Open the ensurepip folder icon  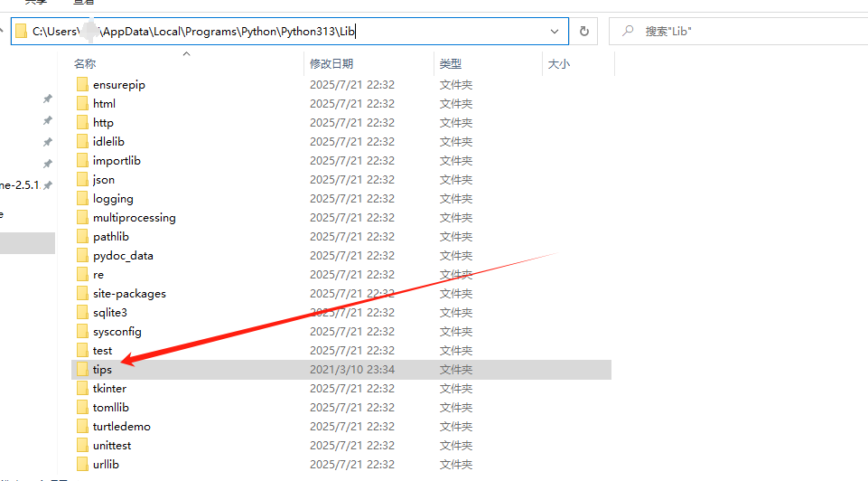click(82, 84)
